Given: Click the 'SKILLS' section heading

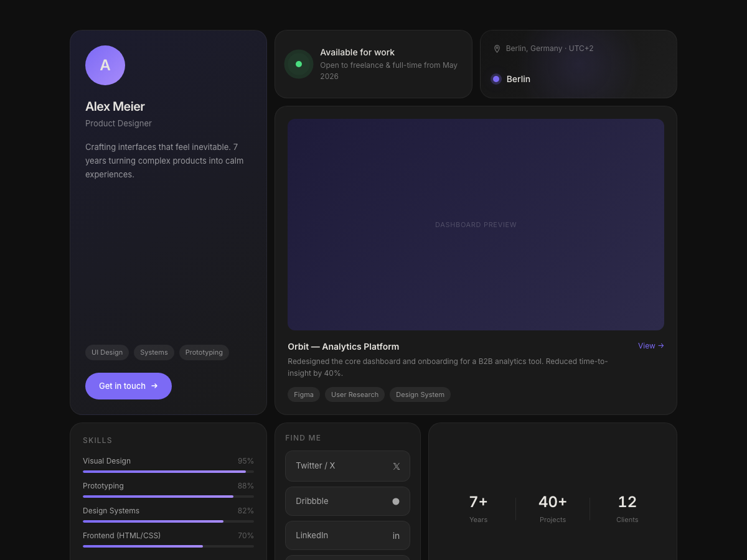Looking at the screenshot, I should pos(98,441).
